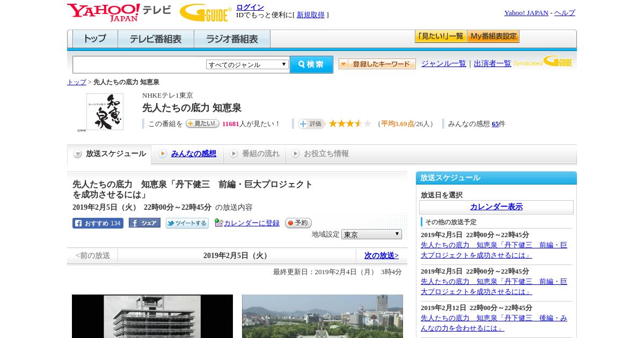This screenshot has height=338, width=644.
Task: Open the city aerial photo thumbnail
Action: (x=323, y=316)
